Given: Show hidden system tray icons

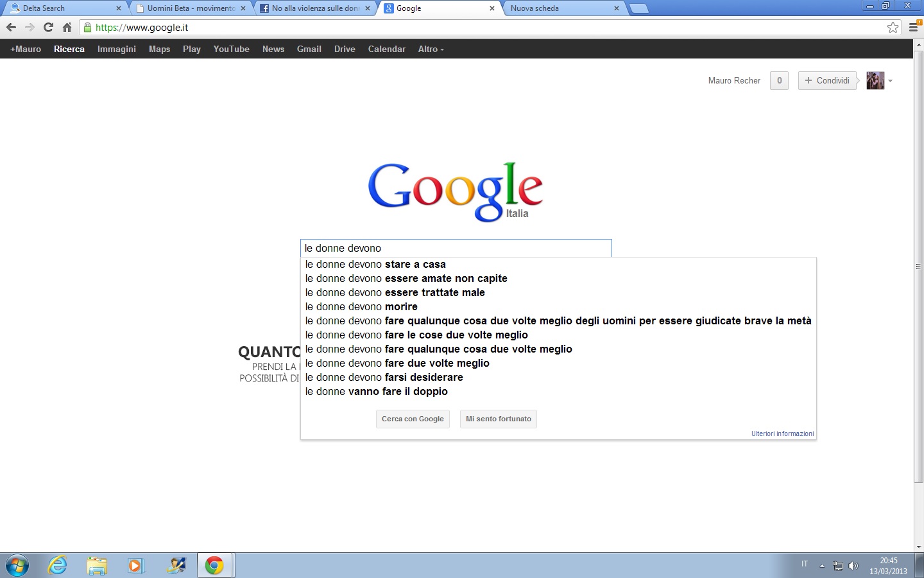Looking at the screenshot, I should 822,566.
